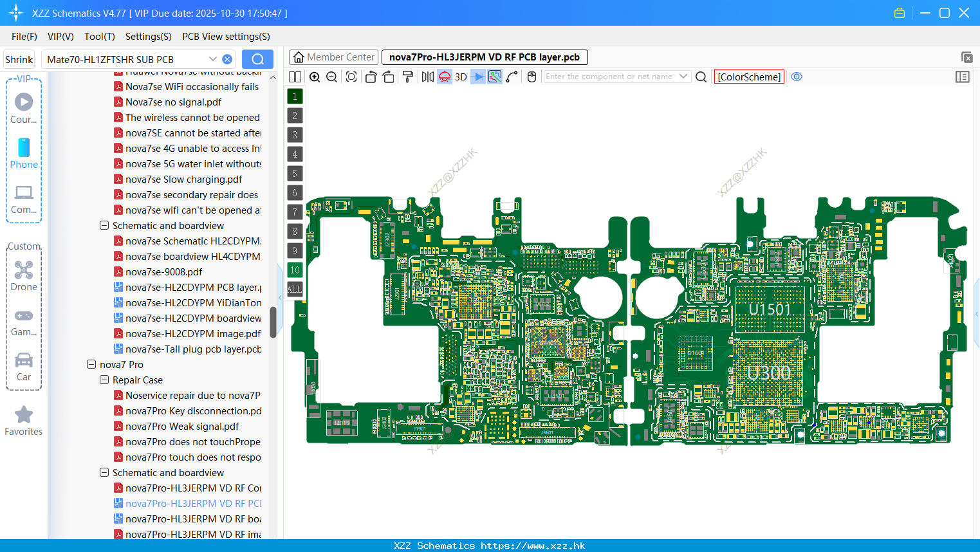The image size is (980, 552).
Task: Click the window stack icon near tabs
Action: (966, 57)
